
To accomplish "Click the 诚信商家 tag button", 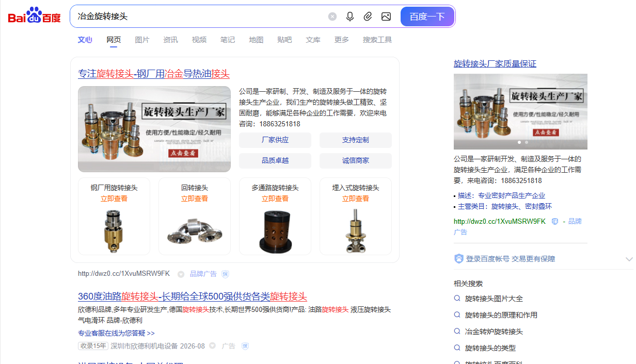I will pos(356,161).
